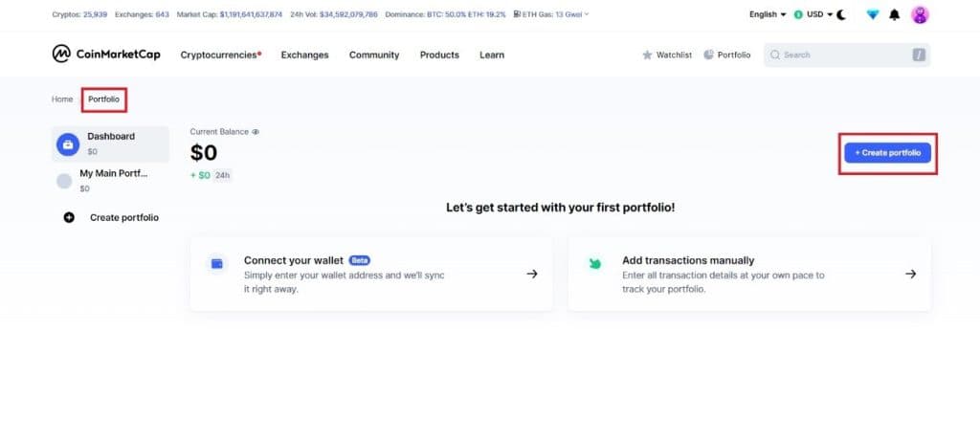This screenshot has height=441, width=980.
Task: Open the user avatar menu
Action: pos(920,14)
